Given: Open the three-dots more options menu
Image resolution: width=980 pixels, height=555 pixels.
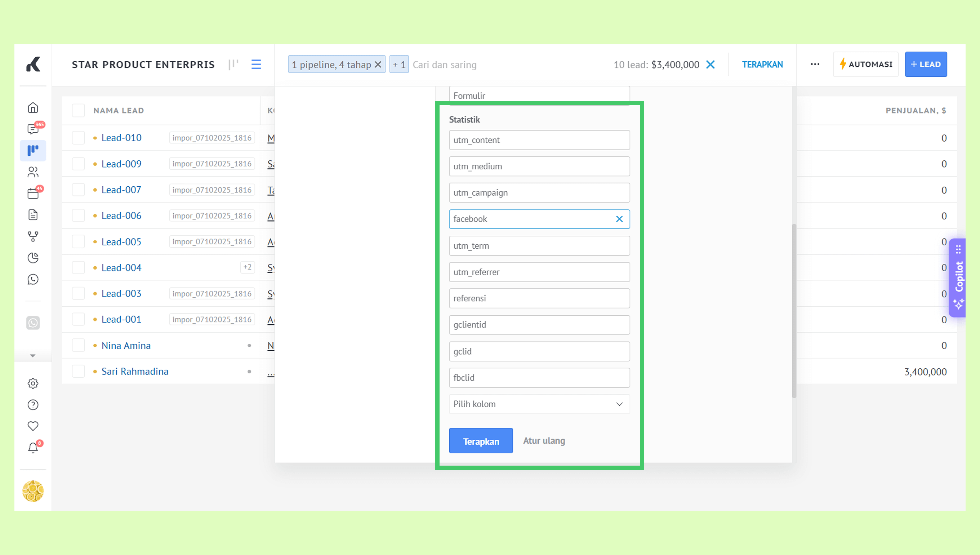Looking at the screenshot, I should pos(815,65).
